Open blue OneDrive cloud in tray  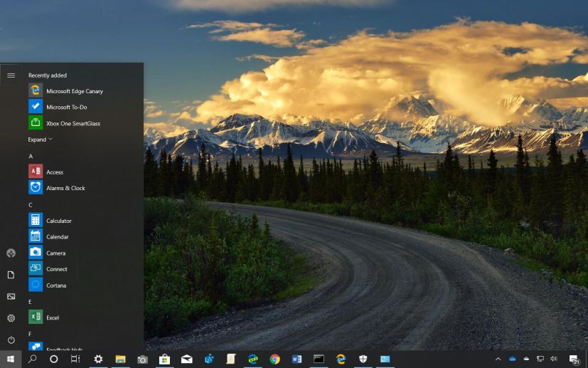coord(512,359)
